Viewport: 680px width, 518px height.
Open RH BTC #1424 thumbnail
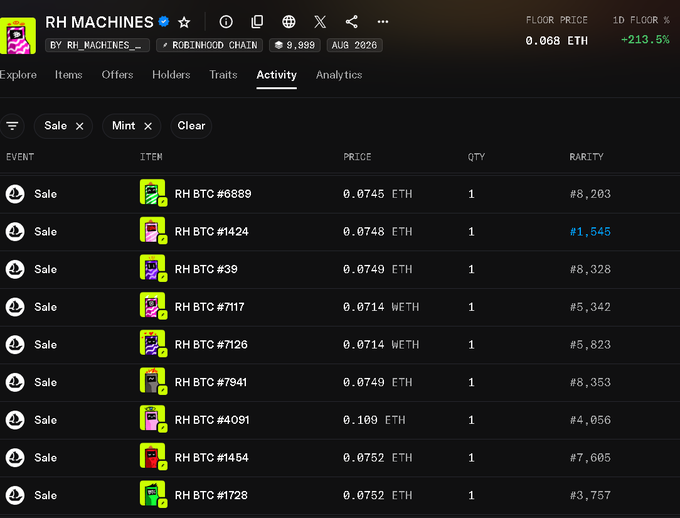(153, 230)
